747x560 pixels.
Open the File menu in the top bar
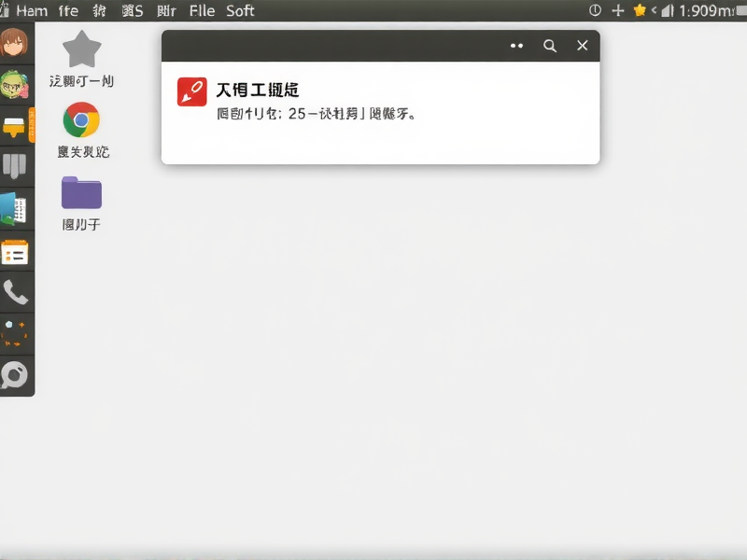click(x=202, y=10)
